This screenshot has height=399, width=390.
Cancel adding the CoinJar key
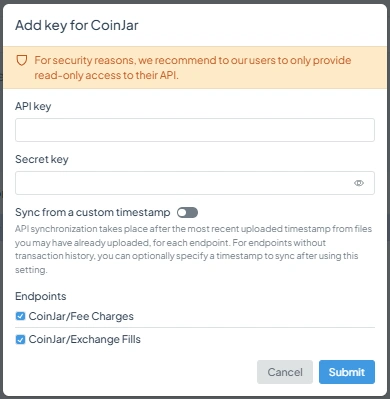tap(285, 372)
